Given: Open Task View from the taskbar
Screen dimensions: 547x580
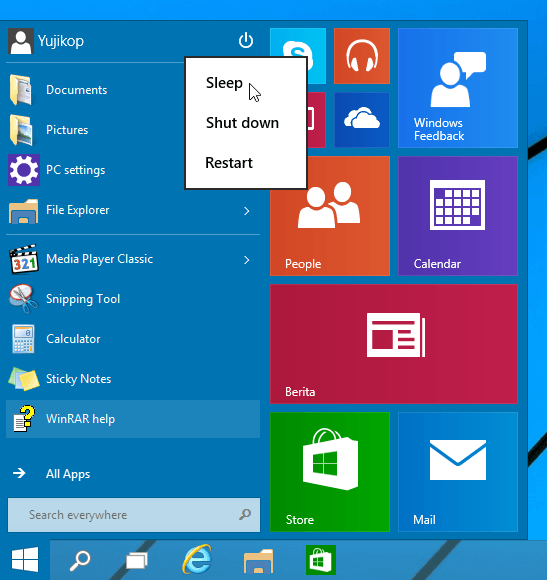Looking at the screenshot, I should (x=136, y=560).
